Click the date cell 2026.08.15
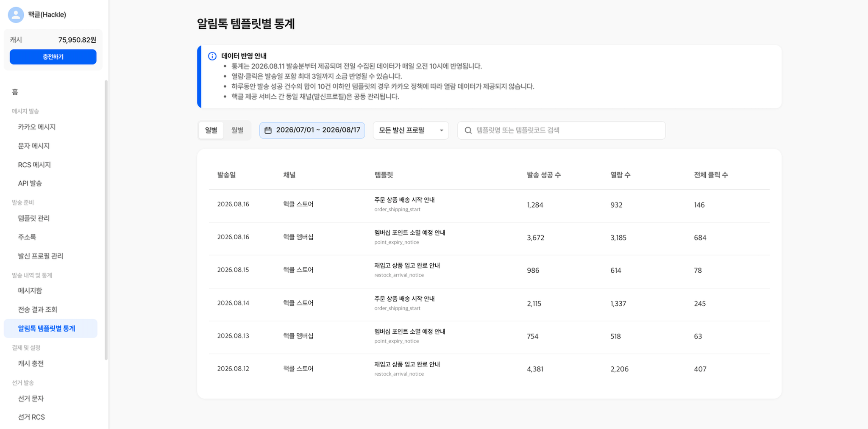 point(233,270)
